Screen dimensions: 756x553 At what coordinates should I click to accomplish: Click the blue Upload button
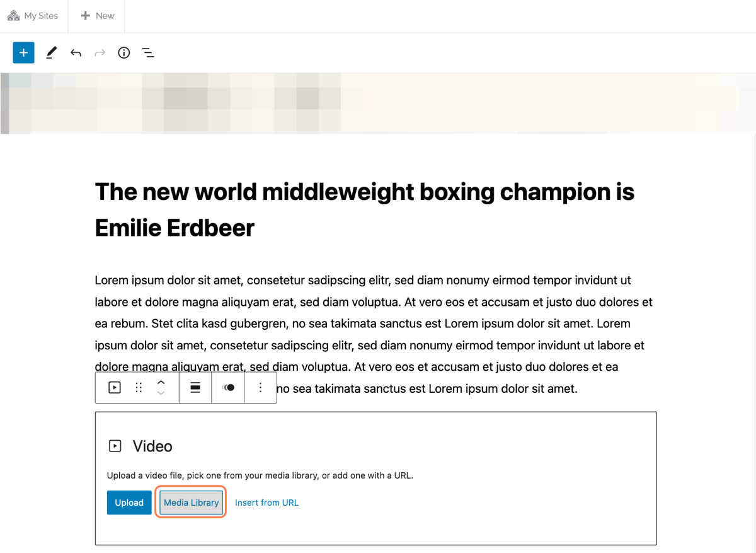[x=129, y=503]
